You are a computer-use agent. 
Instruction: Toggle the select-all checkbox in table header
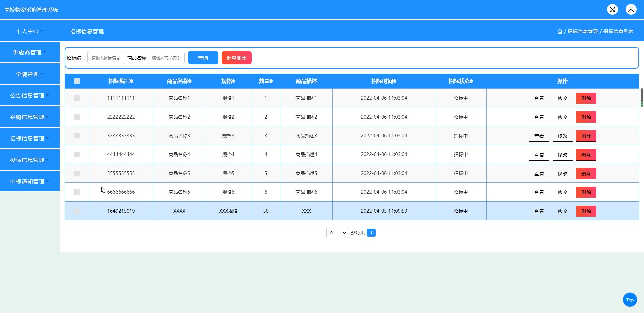pos(77,81)
